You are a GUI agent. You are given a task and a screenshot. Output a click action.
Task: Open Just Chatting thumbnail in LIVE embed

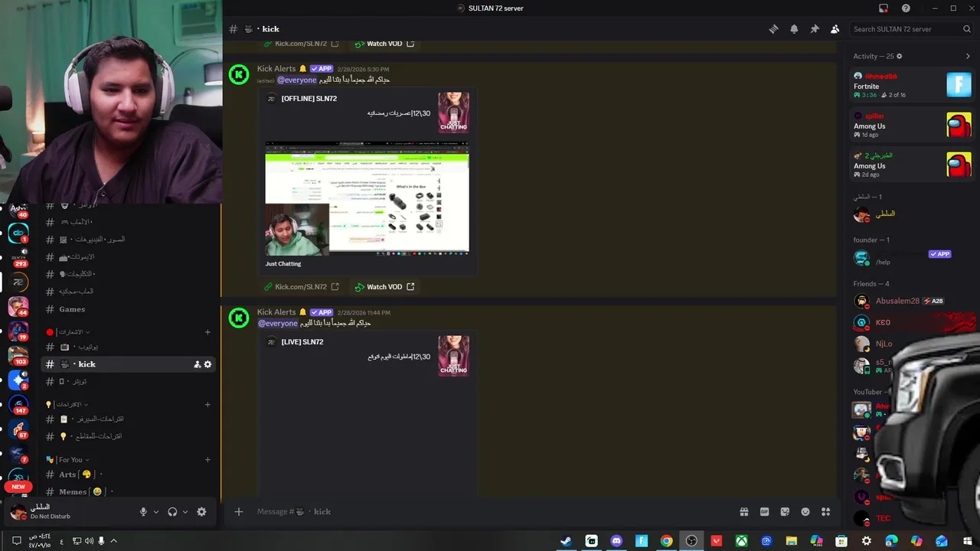(x=453, y=356)
